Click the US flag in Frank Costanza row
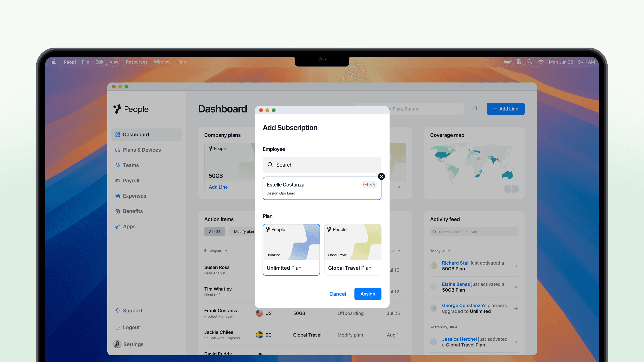The width and height of the screenshot is (644, 362). coord(259,313)
